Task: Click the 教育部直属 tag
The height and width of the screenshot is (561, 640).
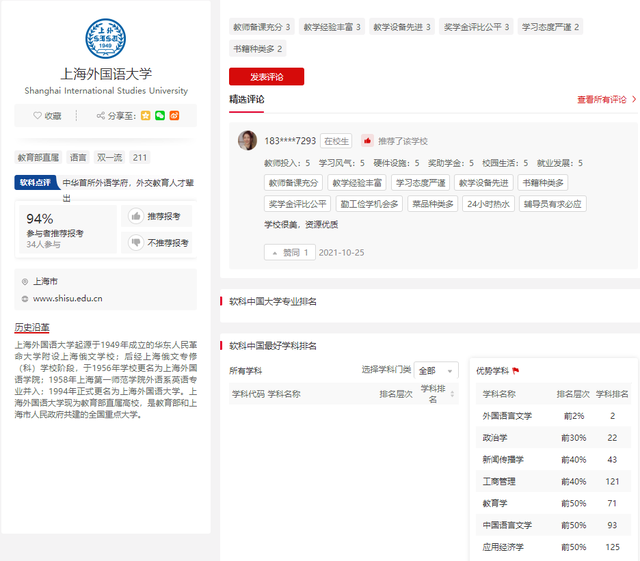Action: [38, 158]
